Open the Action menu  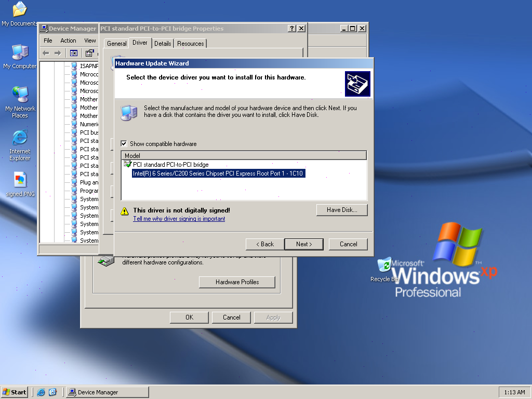coord(68,41)
